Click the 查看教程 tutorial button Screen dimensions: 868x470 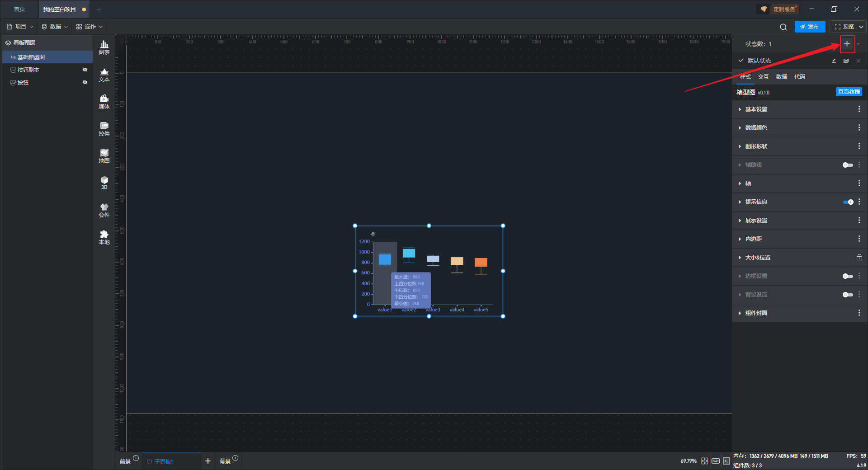849,92
